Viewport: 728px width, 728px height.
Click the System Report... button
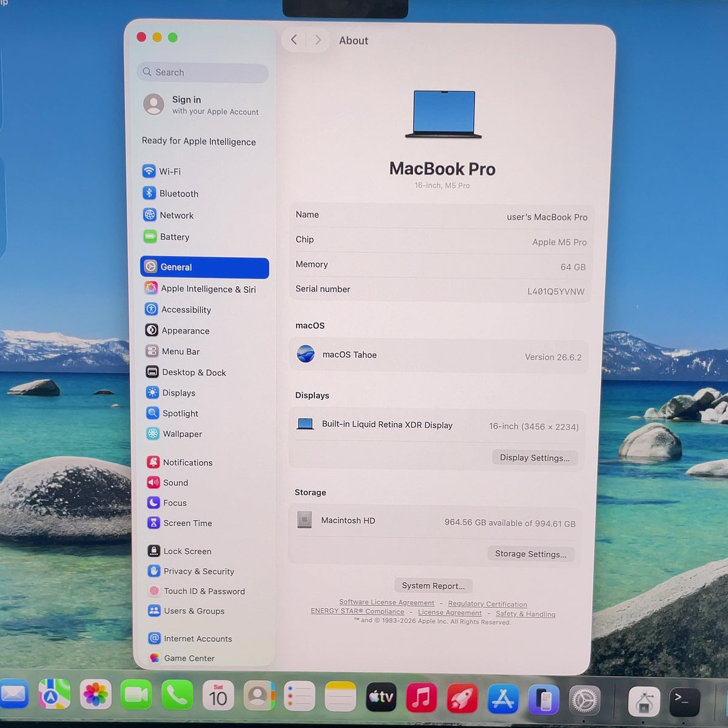click(x=433, y=585)
